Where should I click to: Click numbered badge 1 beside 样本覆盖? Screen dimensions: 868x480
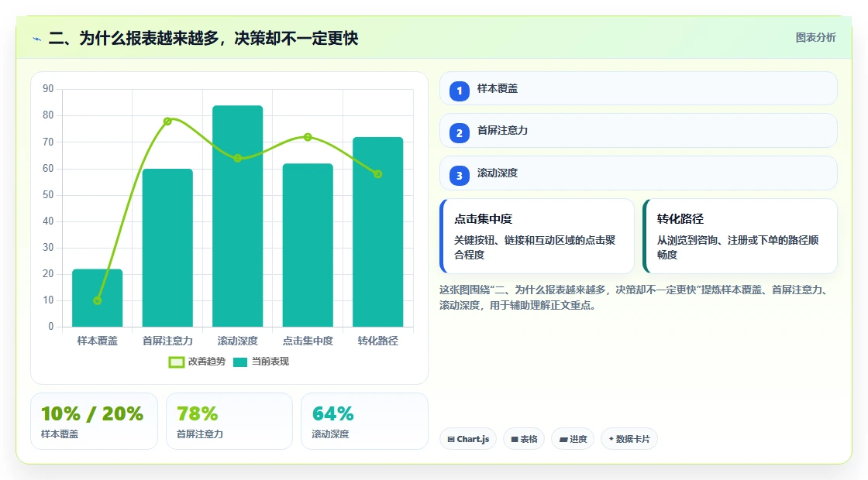(x=459, y=91)
